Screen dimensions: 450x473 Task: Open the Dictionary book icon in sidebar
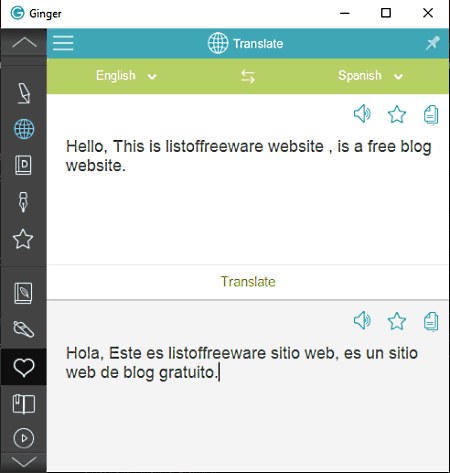click(x=23, y=165)
